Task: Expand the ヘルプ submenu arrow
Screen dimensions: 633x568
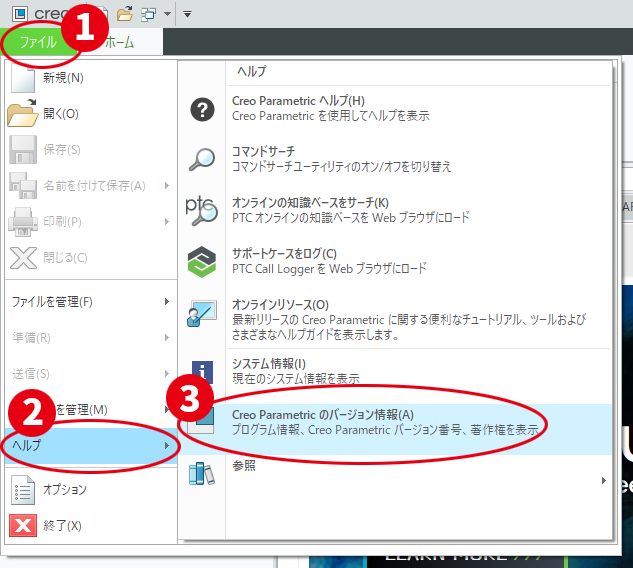Action: point(167,446)
